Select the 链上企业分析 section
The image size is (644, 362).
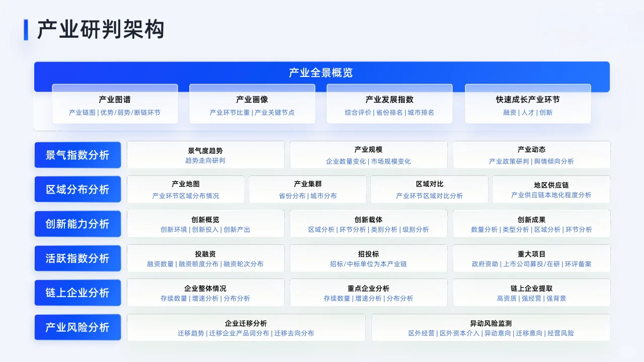coord(77,293)
